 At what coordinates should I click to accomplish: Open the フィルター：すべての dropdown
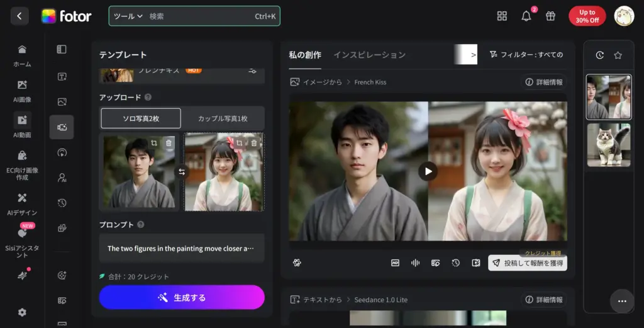pyautogui.click(x=526, y=55)
